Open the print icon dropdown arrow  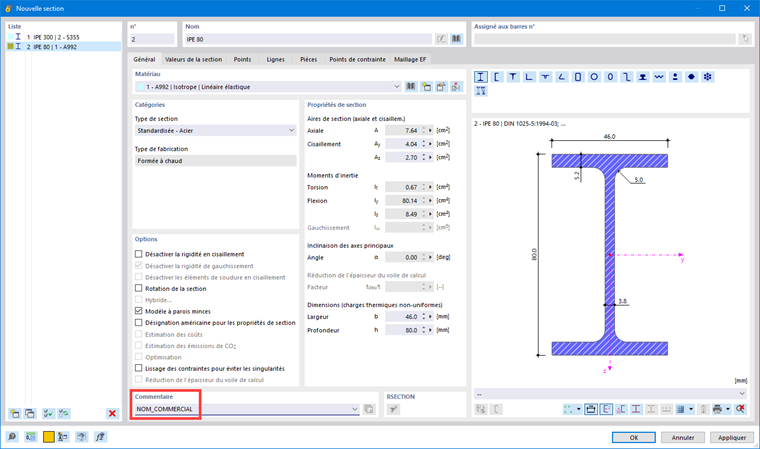pyautogui.click(x=728, y=409)
